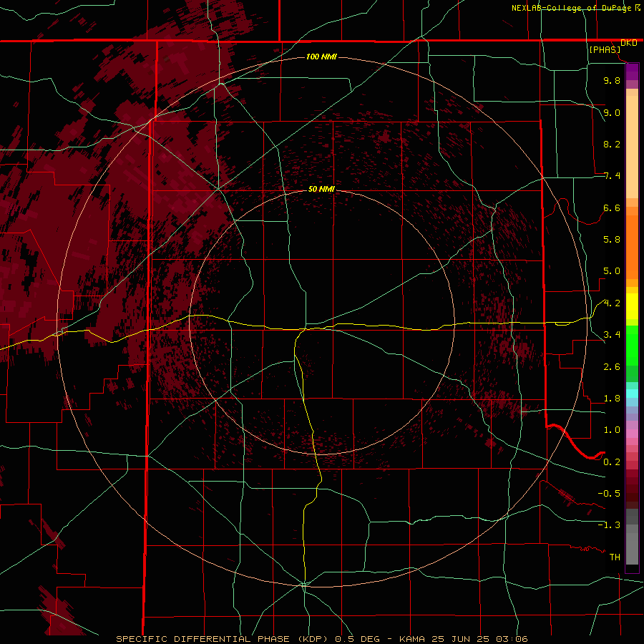Click the 5.8 scale value

pos(612,240)
